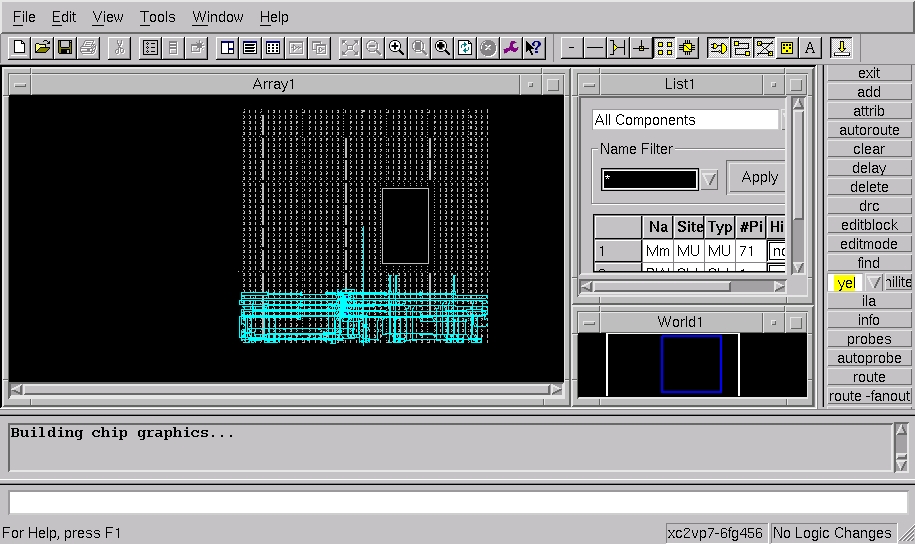Click the download arrow toolbar icon
Viewport: 915px width, 544px height.
pos(840,47)
